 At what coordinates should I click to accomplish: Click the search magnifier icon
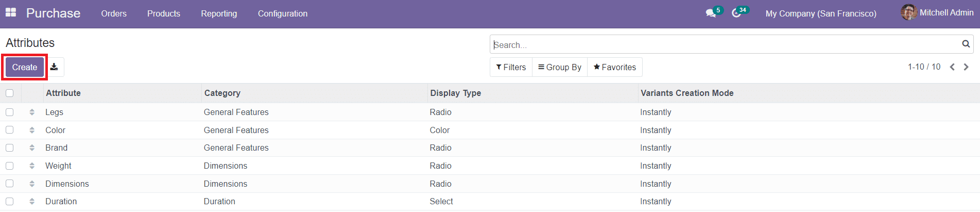click(966, 44)
